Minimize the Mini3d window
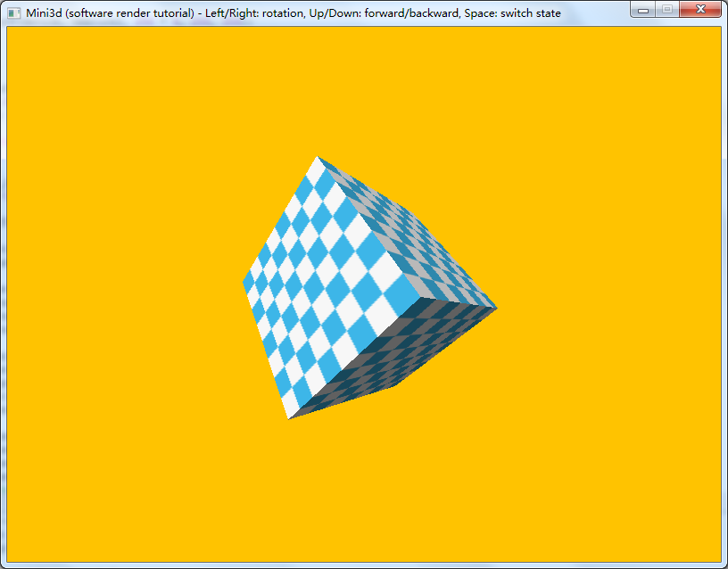The width and height of the screenshot is (728, 569). [642, 9]
